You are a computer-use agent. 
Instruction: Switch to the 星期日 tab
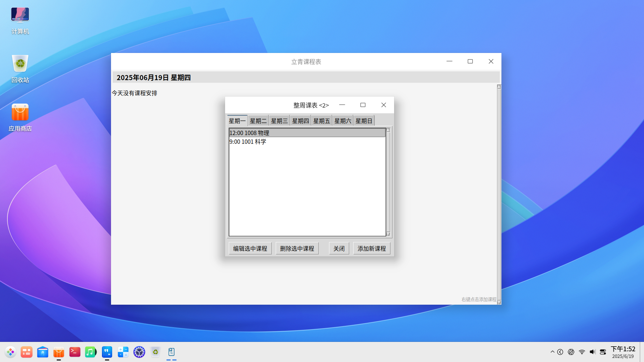pyautogui.click(x=364, y=121)
